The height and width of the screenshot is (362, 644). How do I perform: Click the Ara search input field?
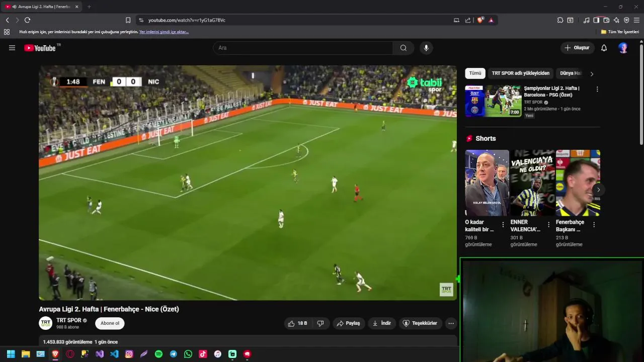[x=303, y=48]
